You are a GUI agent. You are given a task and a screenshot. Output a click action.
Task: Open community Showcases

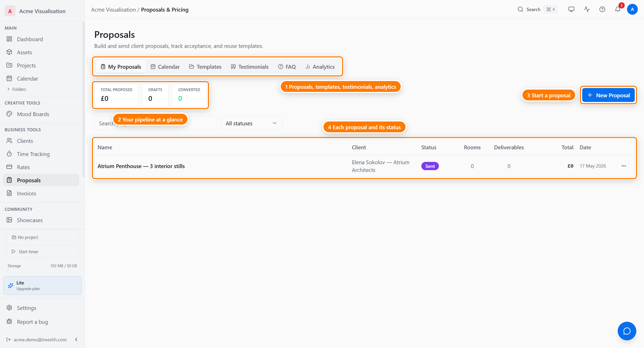pos(41,220)
